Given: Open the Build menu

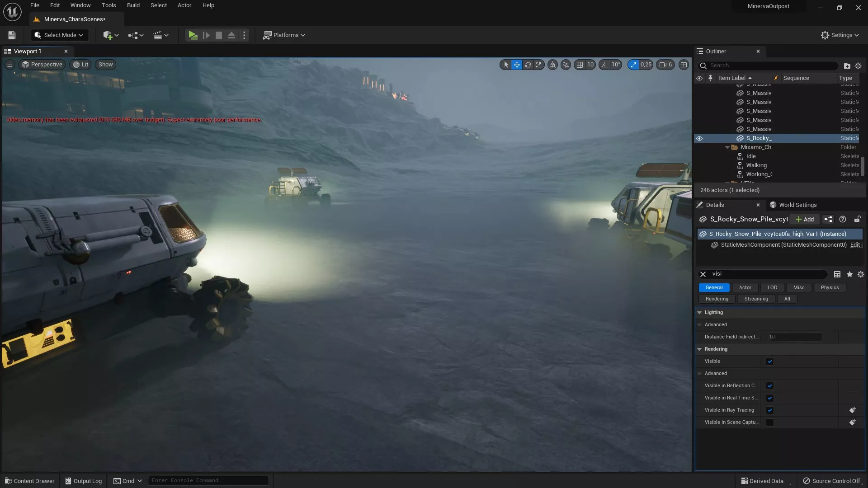Looking at the screenshot, I should click(133, 5).
